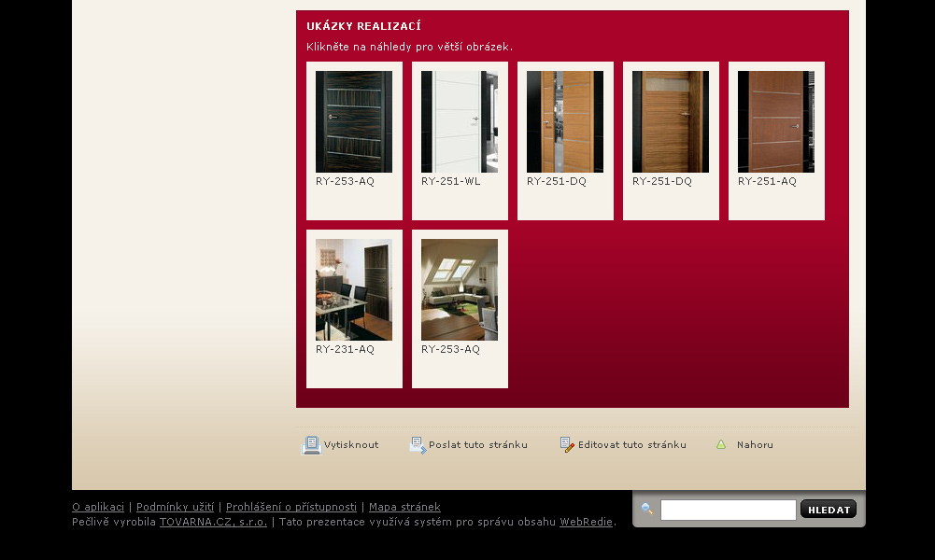Visit the WebRedie link
Image resolution: width=935 pixels, height=560 pixels.
click(x=587, y=522)
